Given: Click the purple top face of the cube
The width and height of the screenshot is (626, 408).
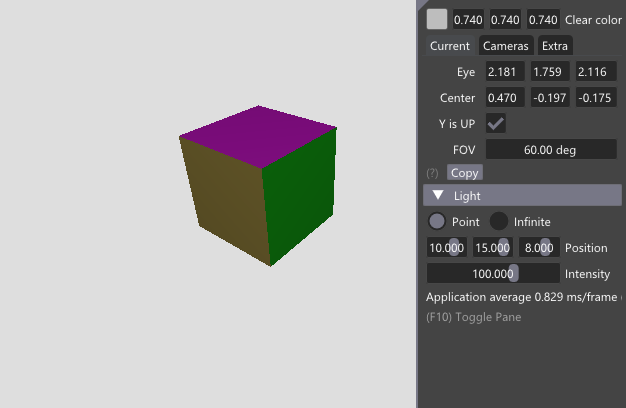Looking at the screenshot, I should [x=260, y=135].
